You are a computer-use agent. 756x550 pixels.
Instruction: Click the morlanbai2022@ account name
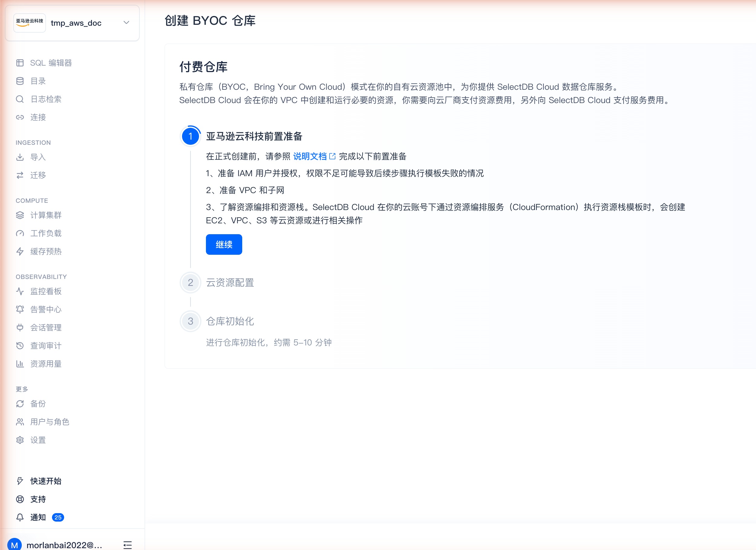click(64, 545)
